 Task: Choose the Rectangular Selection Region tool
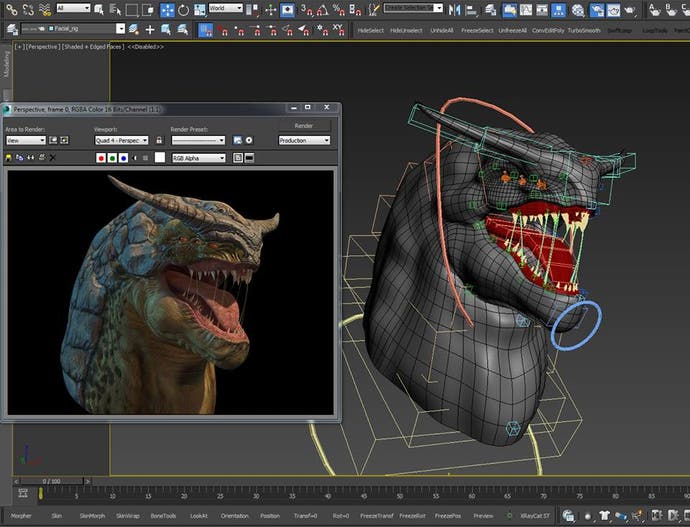[132, 9]
